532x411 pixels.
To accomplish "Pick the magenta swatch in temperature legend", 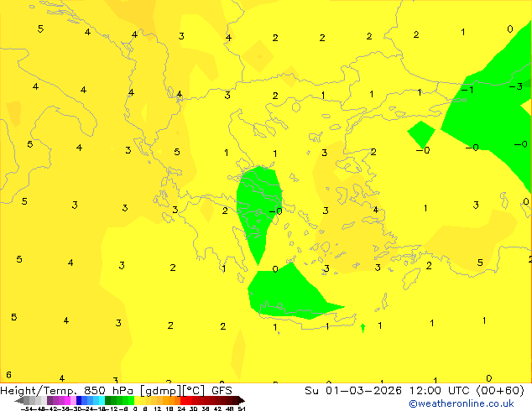I will (67, 400).
